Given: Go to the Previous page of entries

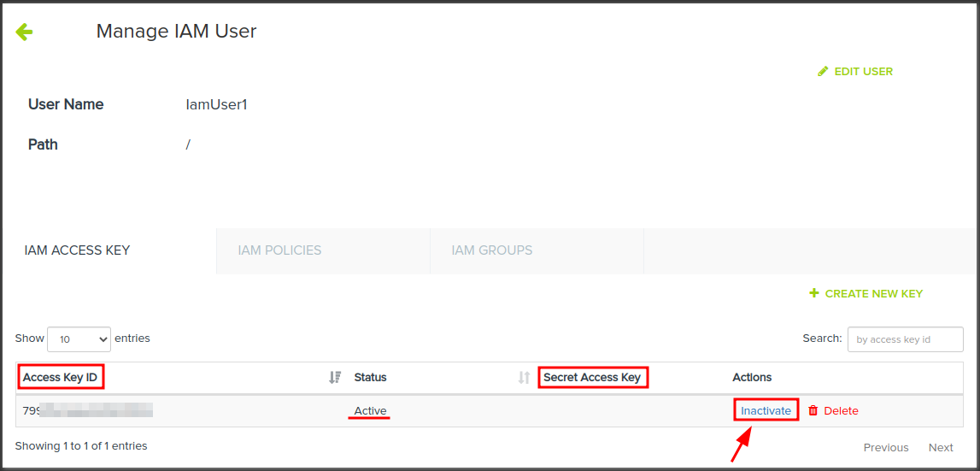Looking at the screenshot, I should (x=885, y=447).
